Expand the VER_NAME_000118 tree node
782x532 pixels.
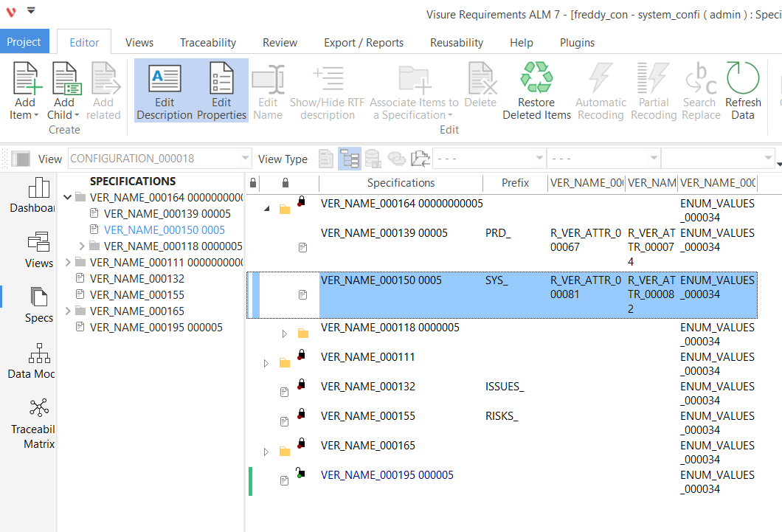[x=82, y=246]
